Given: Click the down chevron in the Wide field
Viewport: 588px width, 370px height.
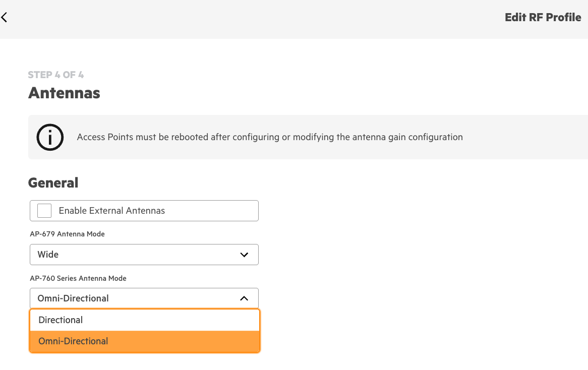Looking at the screenshot, I should click(x=244, y=255).
